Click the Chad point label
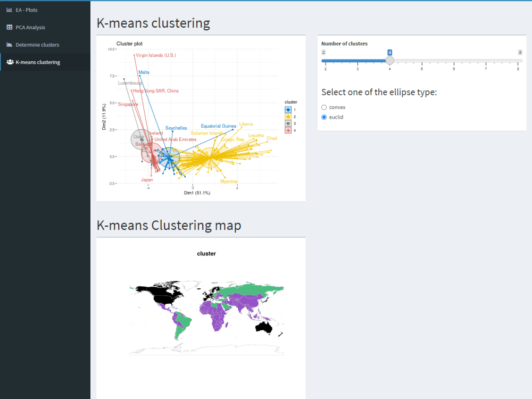The height and width of the screenshot is (399, 532). pyautogui.click(x=271, y=138)
